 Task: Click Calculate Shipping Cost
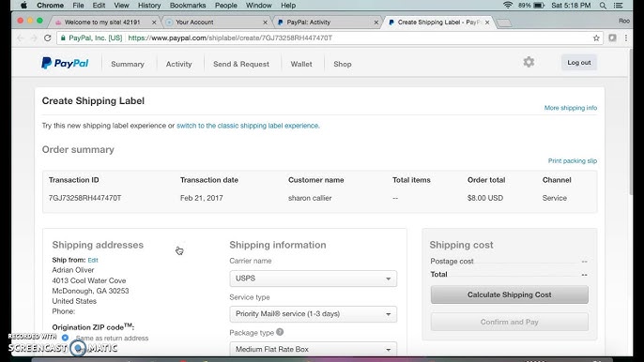(509, 294)
